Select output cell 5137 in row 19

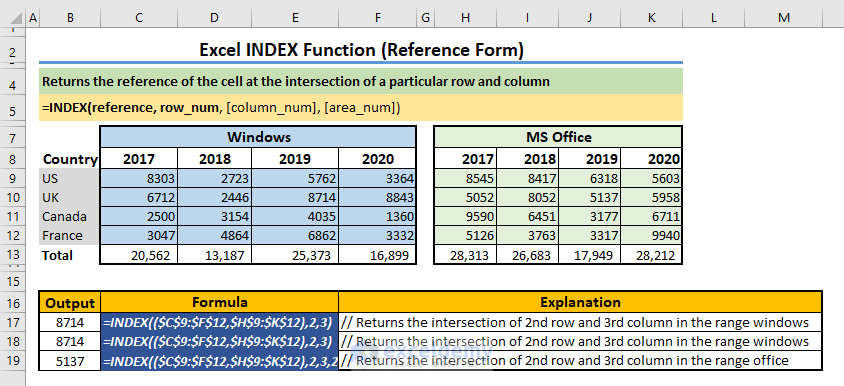pyautogui.click(x=70, y=361)
